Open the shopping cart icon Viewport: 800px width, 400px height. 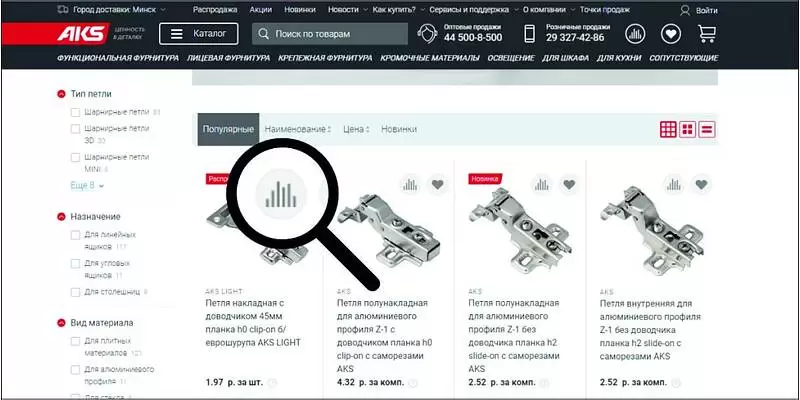coord(707,34)
